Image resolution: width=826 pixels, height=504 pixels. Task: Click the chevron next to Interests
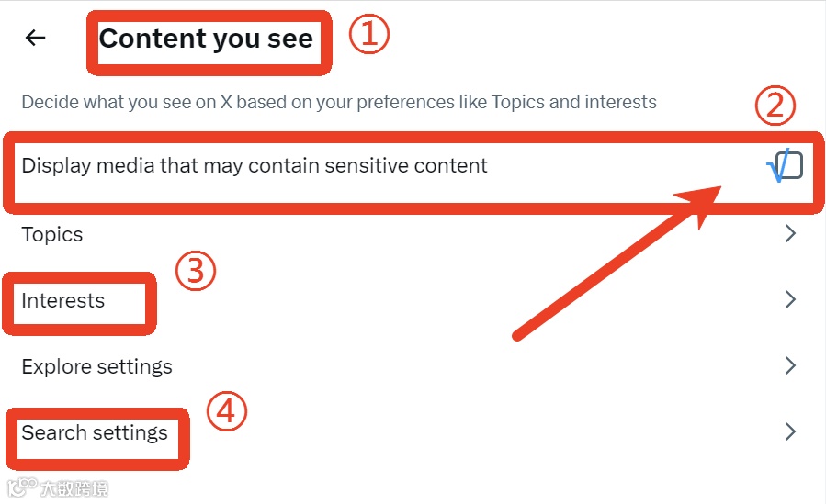pos(790,299)
